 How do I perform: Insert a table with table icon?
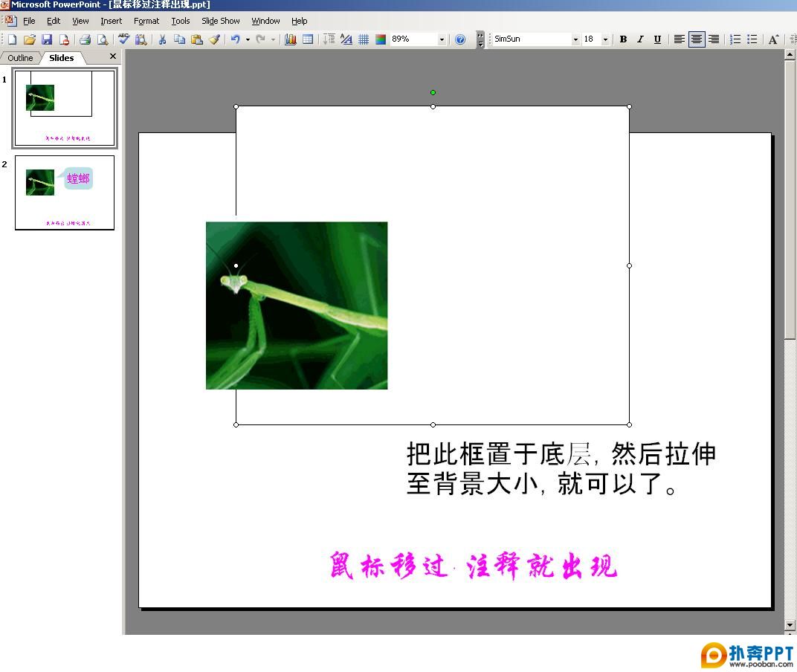(x=308, y=39)
